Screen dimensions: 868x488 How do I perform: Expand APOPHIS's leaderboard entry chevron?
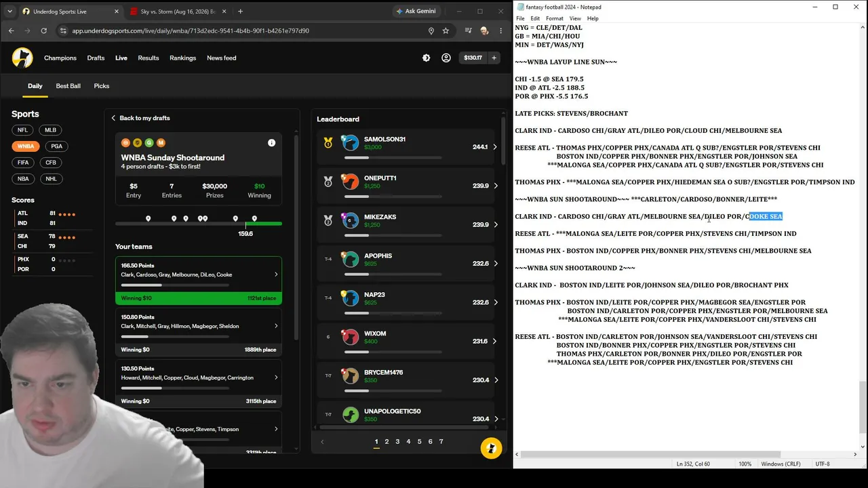[x=495, y=264]
